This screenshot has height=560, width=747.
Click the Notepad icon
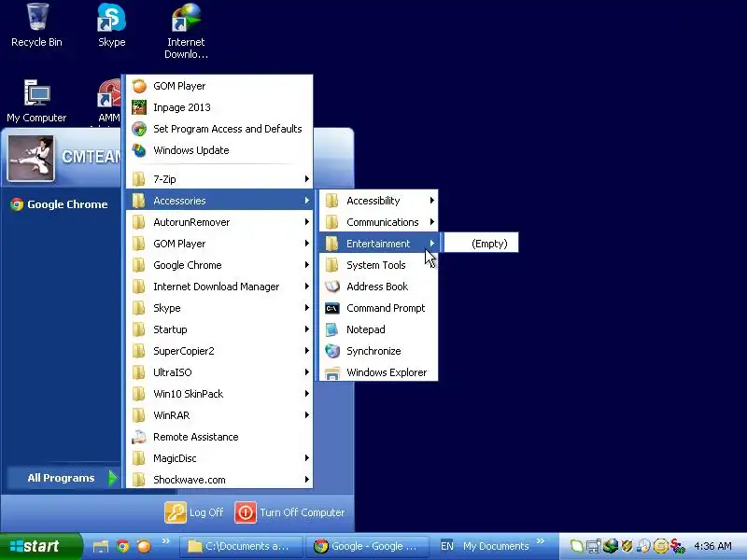[x=332, y=329]
